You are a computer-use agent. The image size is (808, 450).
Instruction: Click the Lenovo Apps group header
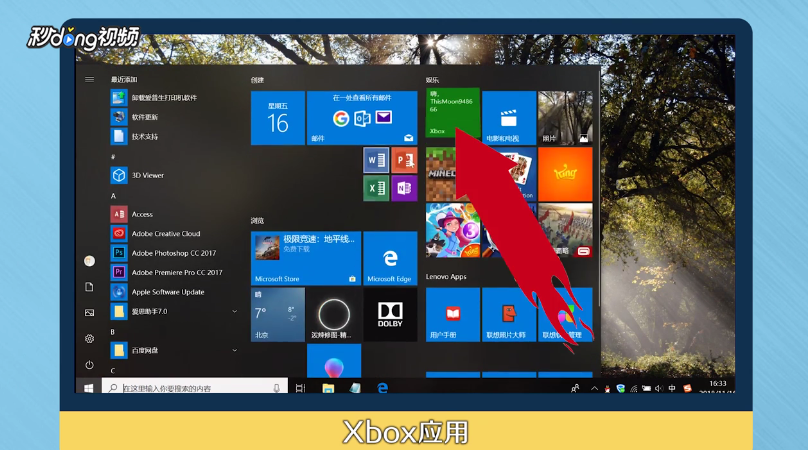tap(446, 277)
